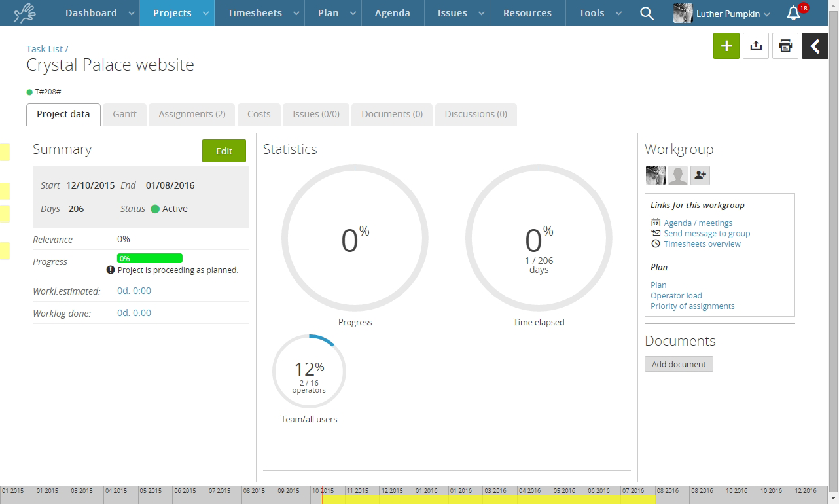
Task: Open Agenda in the top menu
Action: tap(392, 13)
